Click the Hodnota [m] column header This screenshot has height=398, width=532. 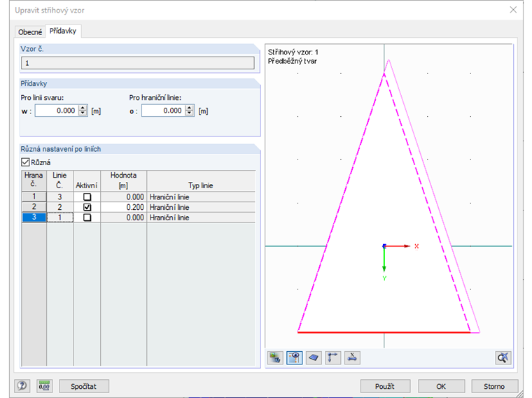pos(123,181)
